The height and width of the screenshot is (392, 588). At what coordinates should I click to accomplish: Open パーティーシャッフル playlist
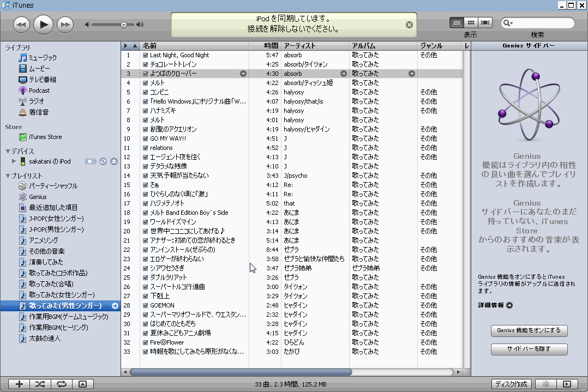coord(48,186)
